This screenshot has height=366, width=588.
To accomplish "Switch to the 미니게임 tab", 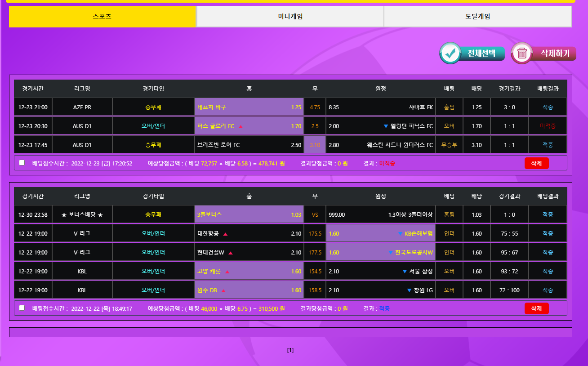I will (290, 17).
